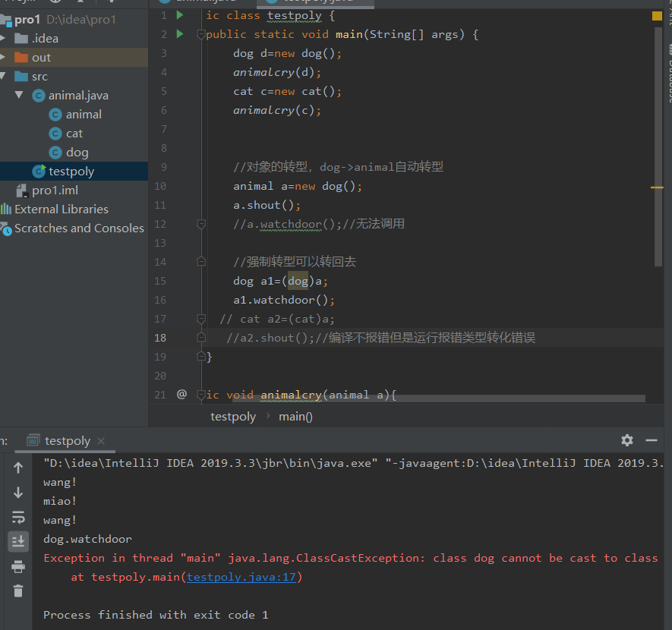Click a1.watchdoor() on line 16
Screen dimensions: 672x630
pyautogui.click(x=283, y=300)
